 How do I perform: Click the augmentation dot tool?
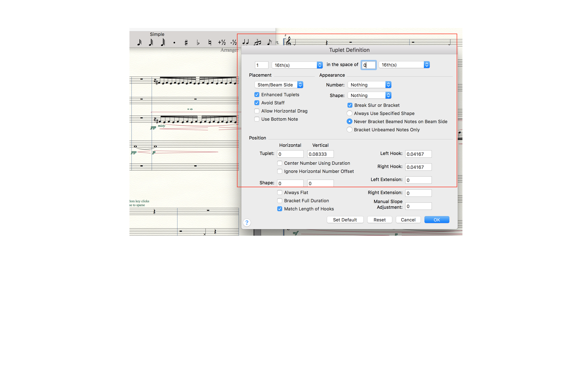pos(174,43)
